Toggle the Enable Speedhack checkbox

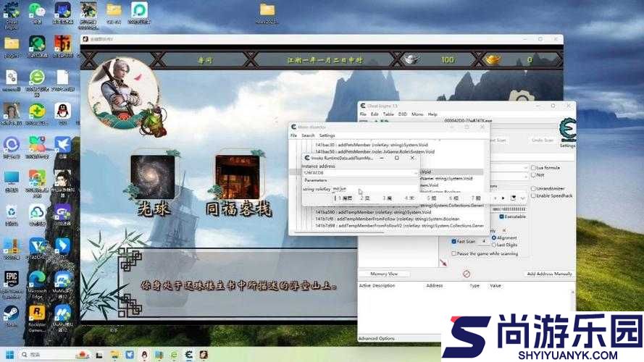point(532,195)
